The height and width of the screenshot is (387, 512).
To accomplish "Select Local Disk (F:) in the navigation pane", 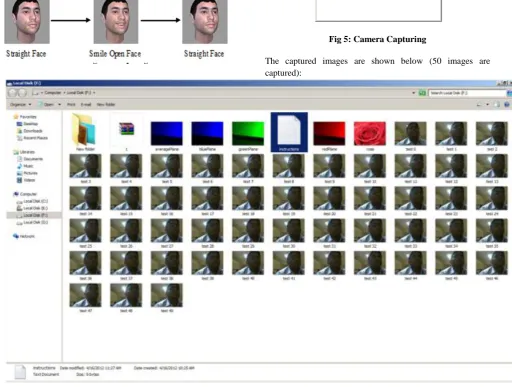I will [32, 215].
